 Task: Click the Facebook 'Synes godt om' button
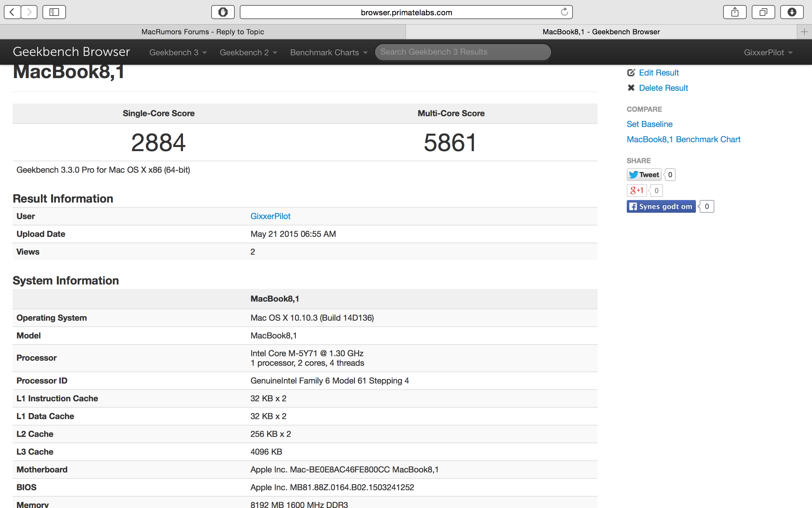tap(661, 206)
